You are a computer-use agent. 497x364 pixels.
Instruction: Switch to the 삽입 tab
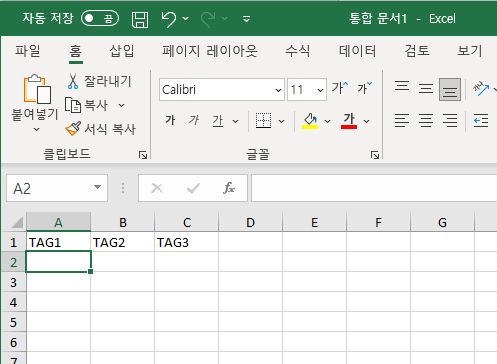(x=122, y=51)
